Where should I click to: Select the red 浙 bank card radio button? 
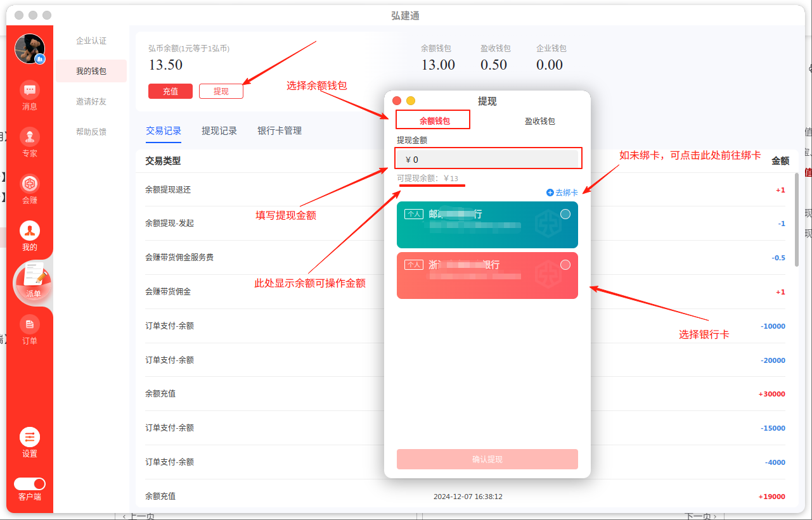(565, 265)
